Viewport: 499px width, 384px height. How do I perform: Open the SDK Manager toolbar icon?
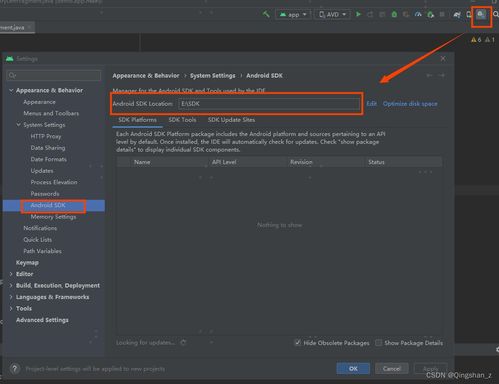pos(481,14)
